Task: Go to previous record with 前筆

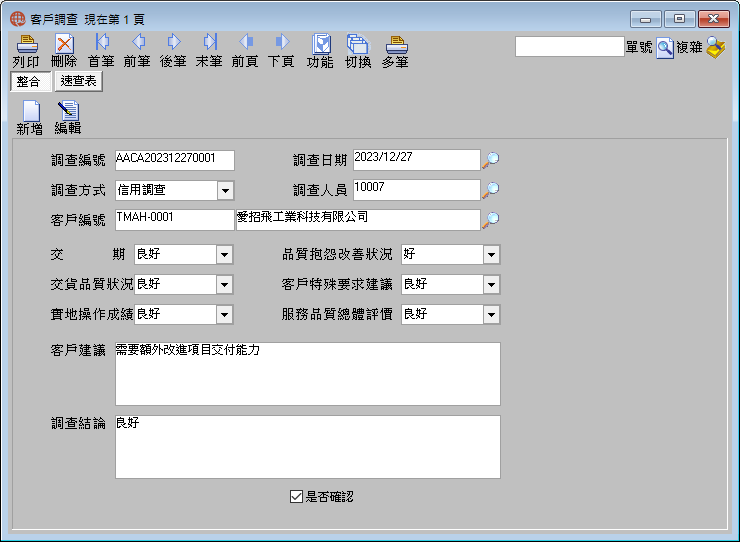Action: 138,42
